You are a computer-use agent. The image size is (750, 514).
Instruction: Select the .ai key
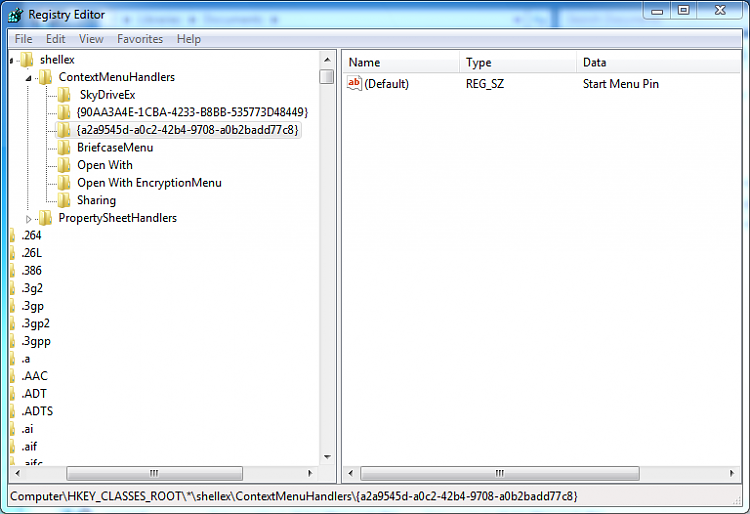[27, 429]
